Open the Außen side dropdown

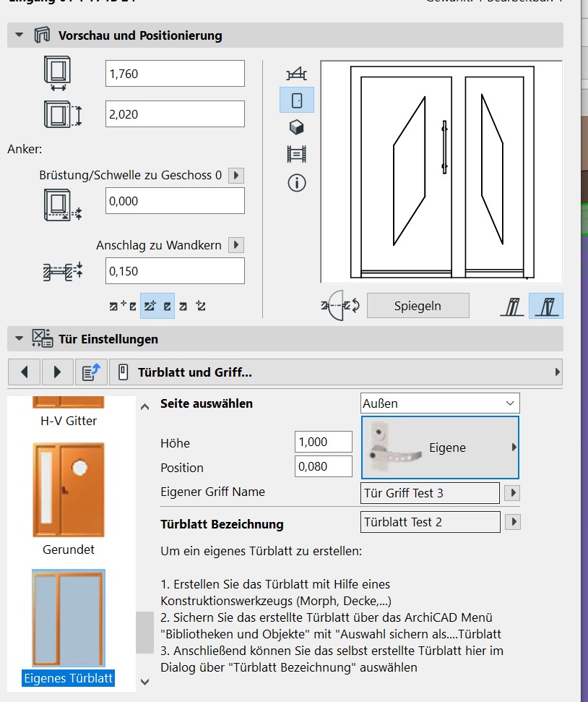(x=439, y=403)
